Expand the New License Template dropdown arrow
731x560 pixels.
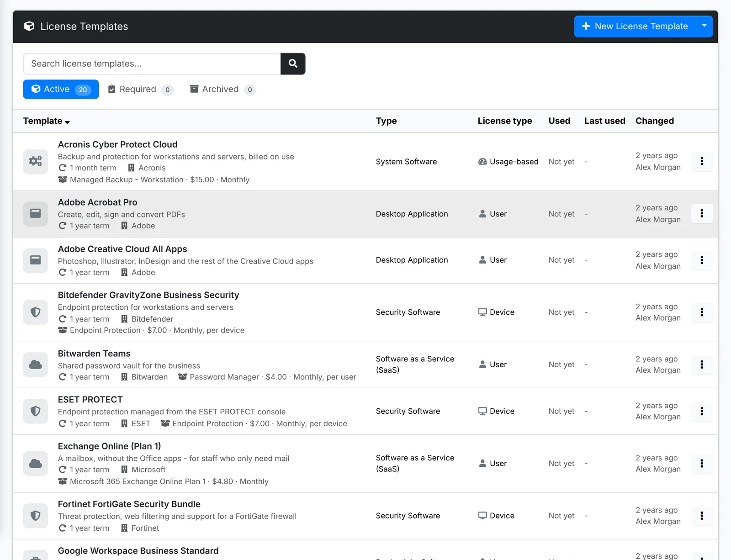(704, 26)
